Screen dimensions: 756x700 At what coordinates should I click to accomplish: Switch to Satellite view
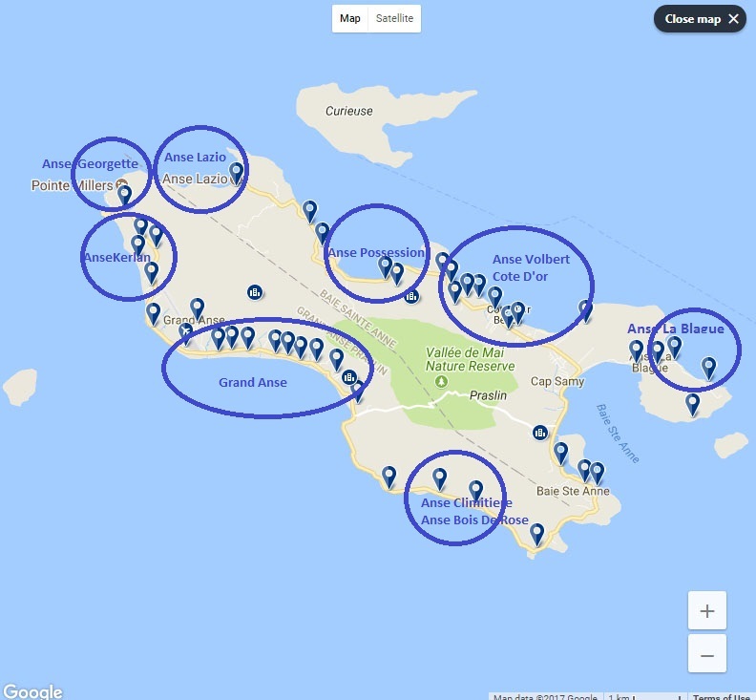click(x=395, y=18)
